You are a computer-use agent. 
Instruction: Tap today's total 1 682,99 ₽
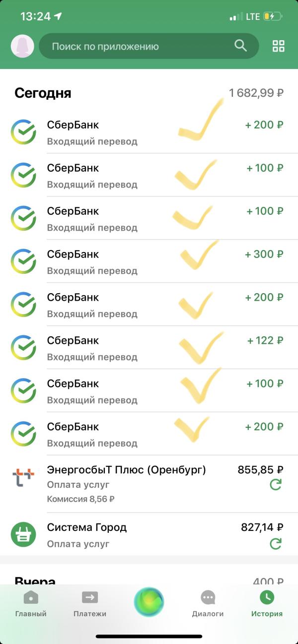click(x=256, y=93)
